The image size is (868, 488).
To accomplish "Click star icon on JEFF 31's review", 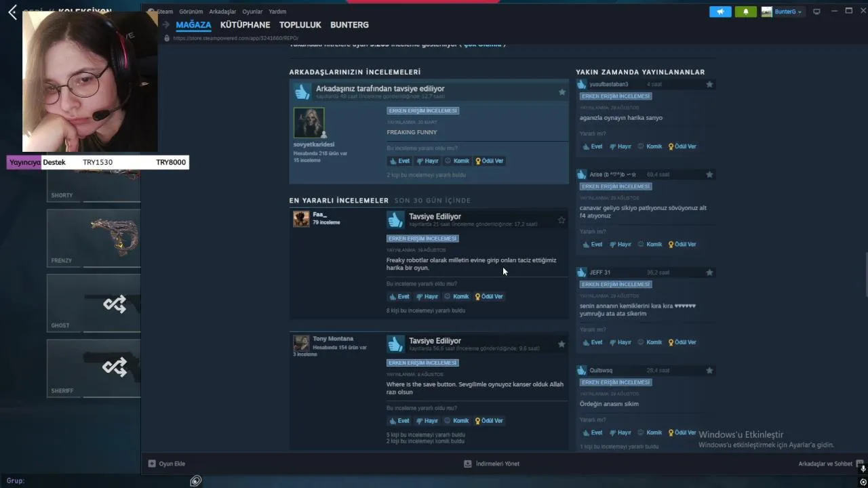I will (709, 272).
